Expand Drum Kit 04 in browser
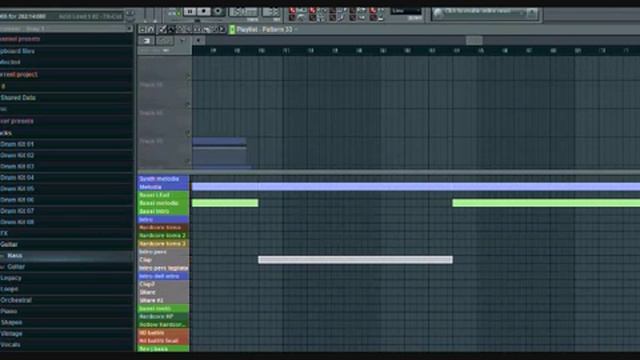640x360 pixels. coord(17,178)
